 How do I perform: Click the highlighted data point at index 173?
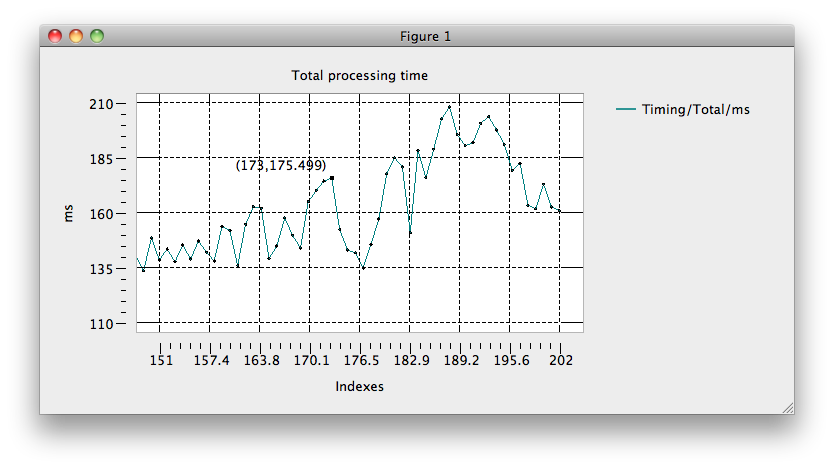click(x=332, y=178)
